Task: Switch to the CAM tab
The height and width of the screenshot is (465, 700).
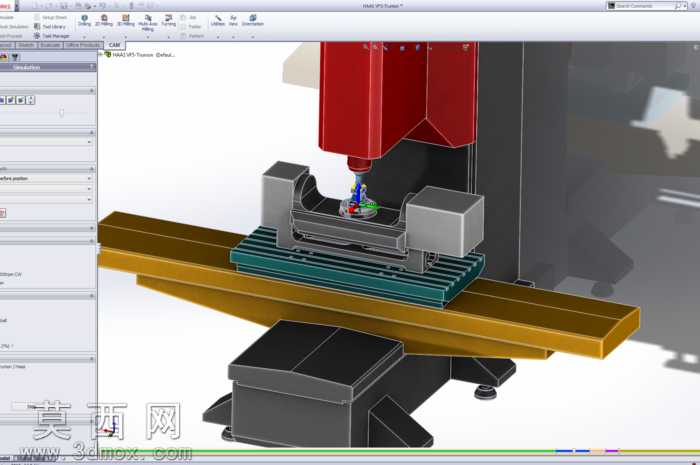Action: [114, 45]
